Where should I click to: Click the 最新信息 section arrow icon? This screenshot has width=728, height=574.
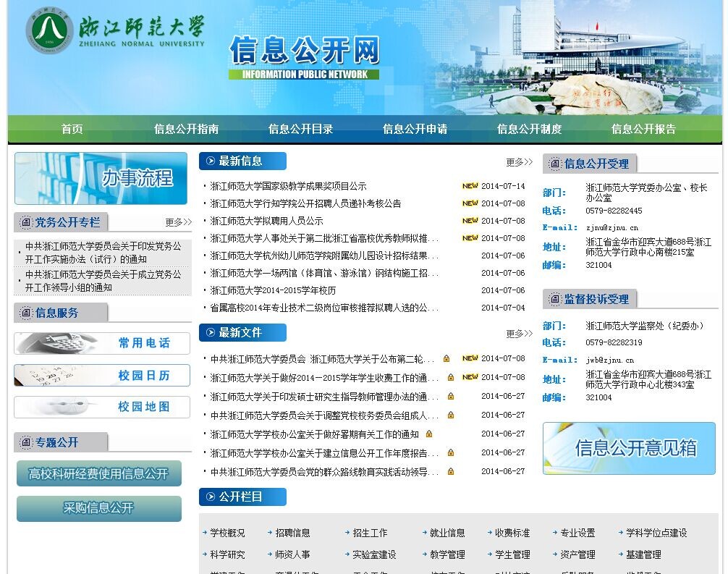pos(209,161)
